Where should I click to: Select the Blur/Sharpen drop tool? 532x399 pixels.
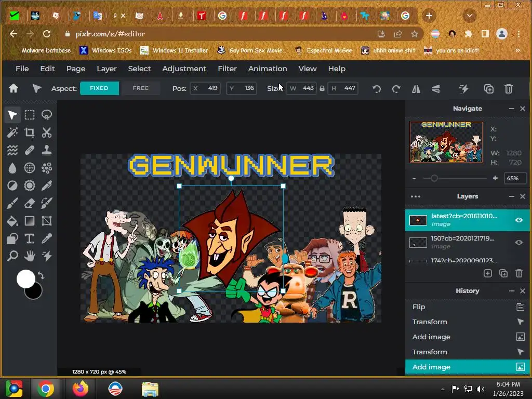(12, 168)
